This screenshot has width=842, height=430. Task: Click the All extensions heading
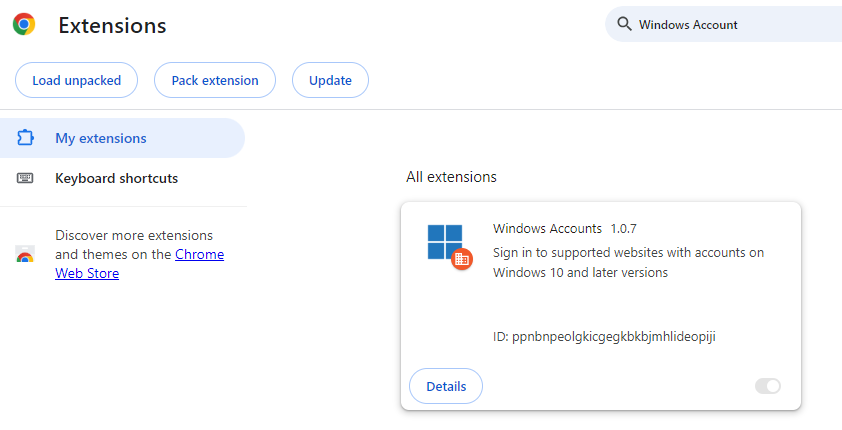(451, 177)
